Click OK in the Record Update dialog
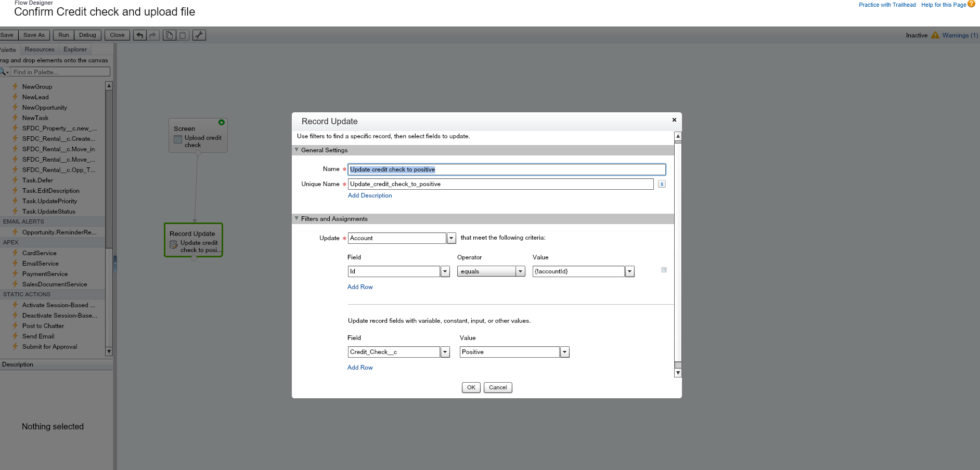 pyautogui.click(x=471, y=387)
